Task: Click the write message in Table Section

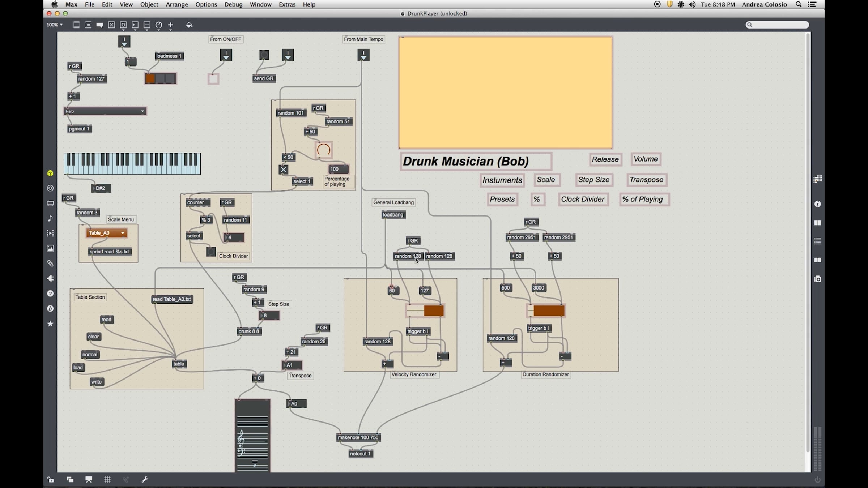Action: tap(97, 382)
